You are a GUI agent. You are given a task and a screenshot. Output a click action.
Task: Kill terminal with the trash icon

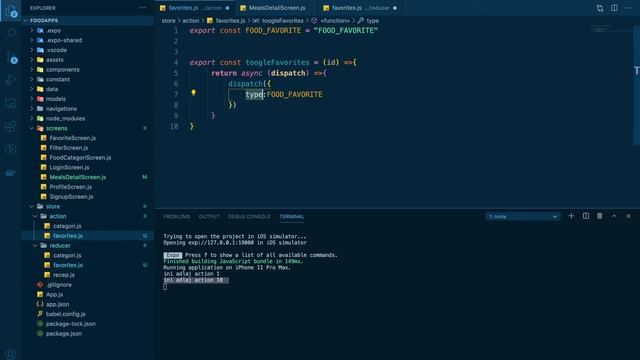600,216
